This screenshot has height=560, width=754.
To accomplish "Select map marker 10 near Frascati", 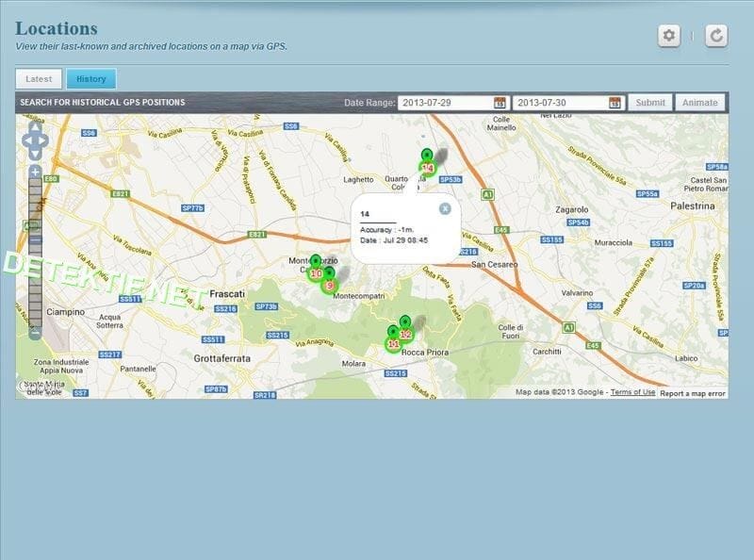I will [x=317, y=272].
